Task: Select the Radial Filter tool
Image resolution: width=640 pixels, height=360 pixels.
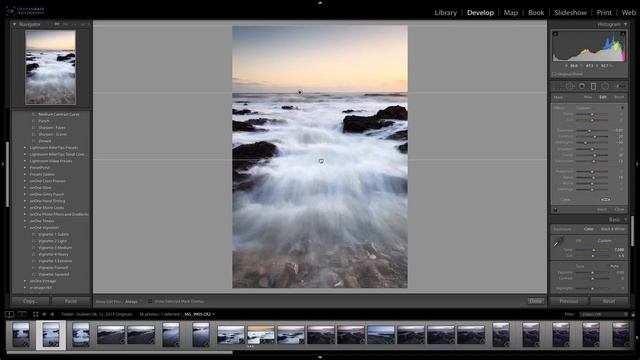Action: 605,86
